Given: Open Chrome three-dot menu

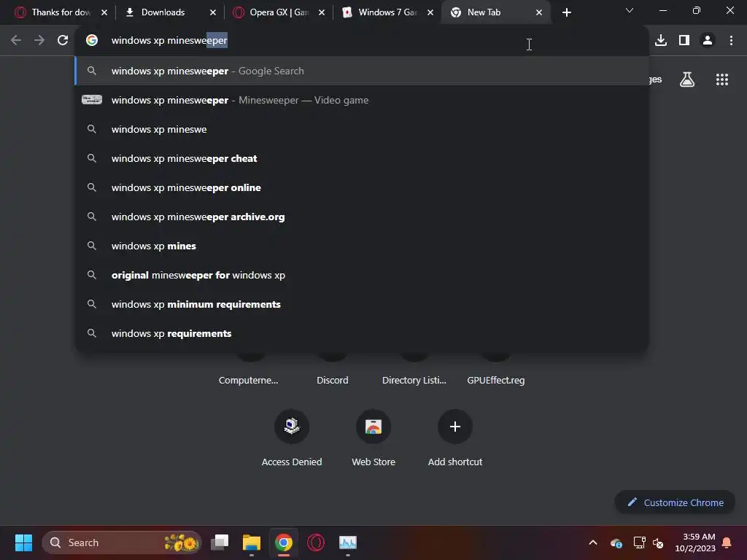Looking at the screenshot, I should (731, 41).
